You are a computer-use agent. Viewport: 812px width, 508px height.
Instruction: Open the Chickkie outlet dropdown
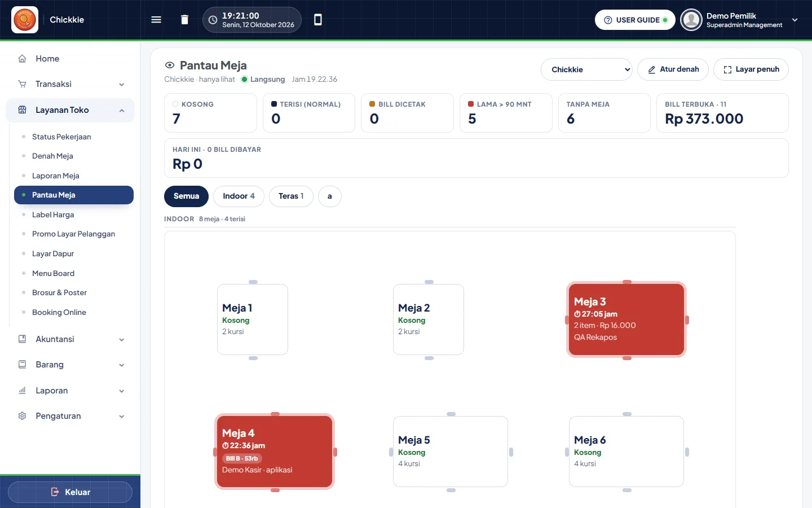coord(586,69)
